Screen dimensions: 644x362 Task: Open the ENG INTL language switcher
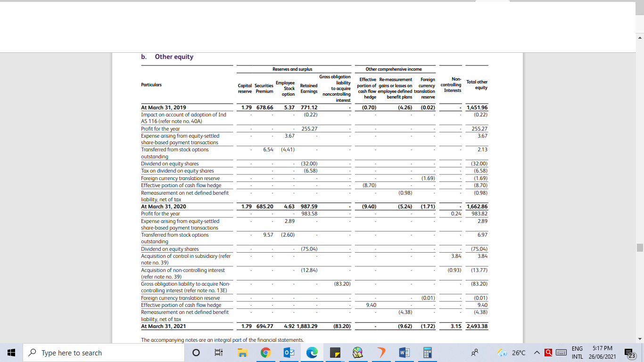pos(578,353)
